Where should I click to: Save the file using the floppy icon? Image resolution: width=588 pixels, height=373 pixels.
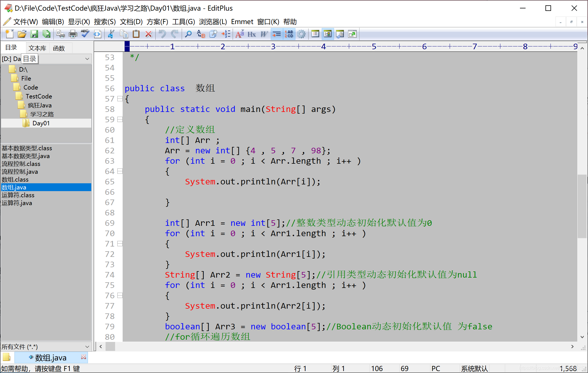[34, 34]
